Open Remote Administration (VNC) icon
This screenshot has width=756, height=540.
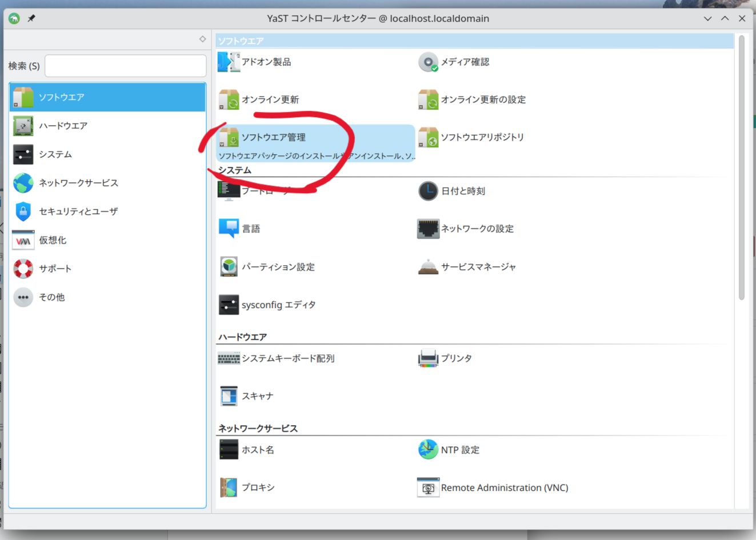428,487
